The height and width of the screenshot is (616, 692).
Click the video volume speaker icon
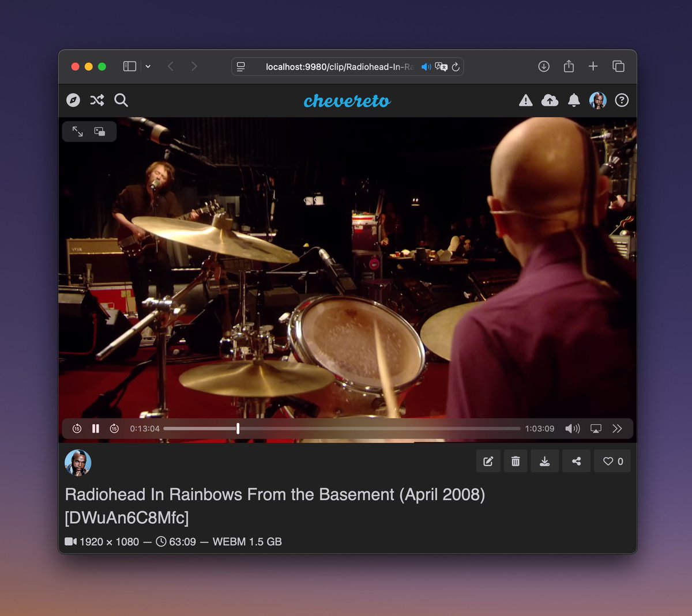pos(573,428)
